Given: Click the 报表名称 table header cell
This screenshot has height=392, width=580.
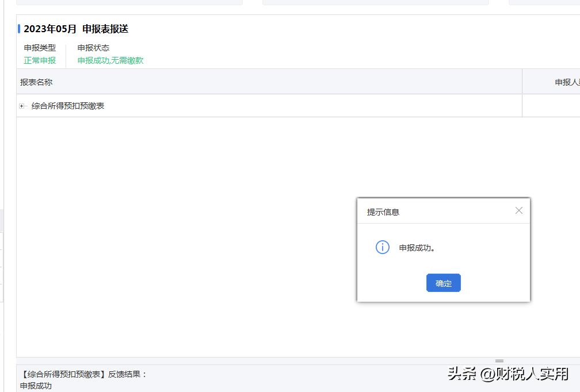Looking at the screenshot, I should tap(35, 82).
